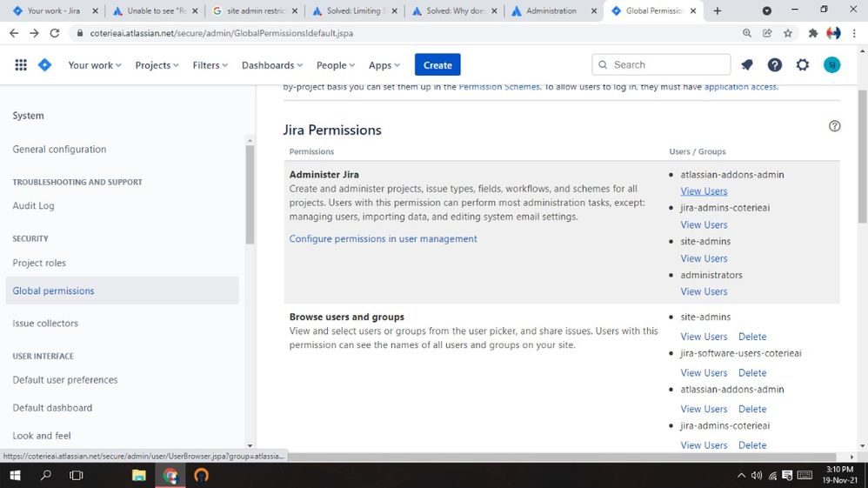Open File Explorer from the taskbar

click(x=138, y=475)
